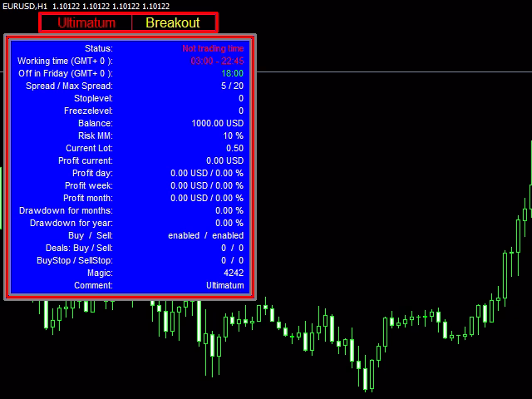Click the Status: label in panel

click(x=99, y=48)
